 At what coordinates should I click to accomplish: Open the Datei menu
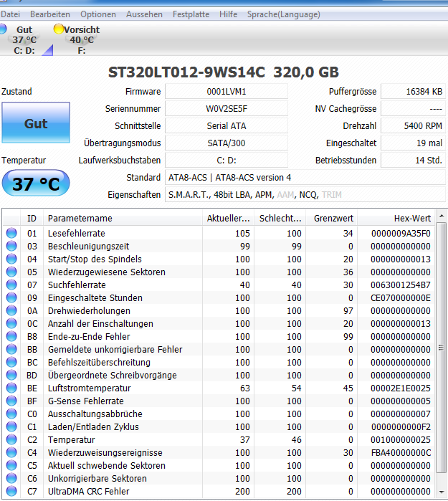coord(10,14)
